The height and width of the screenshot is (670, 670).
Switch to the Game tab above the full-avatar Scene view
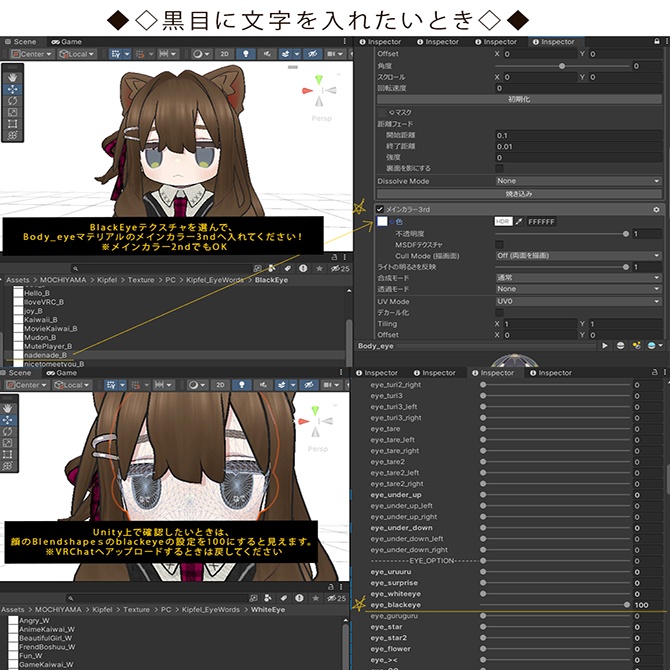point(66,42)
